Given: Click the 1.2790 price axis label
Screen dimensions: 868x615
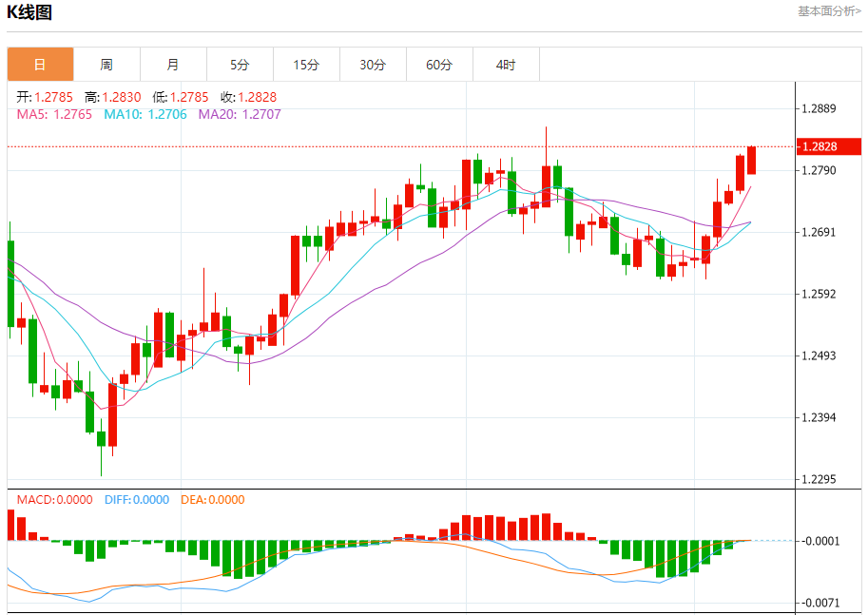Looking at the screenshot, I should click(819, 170).
